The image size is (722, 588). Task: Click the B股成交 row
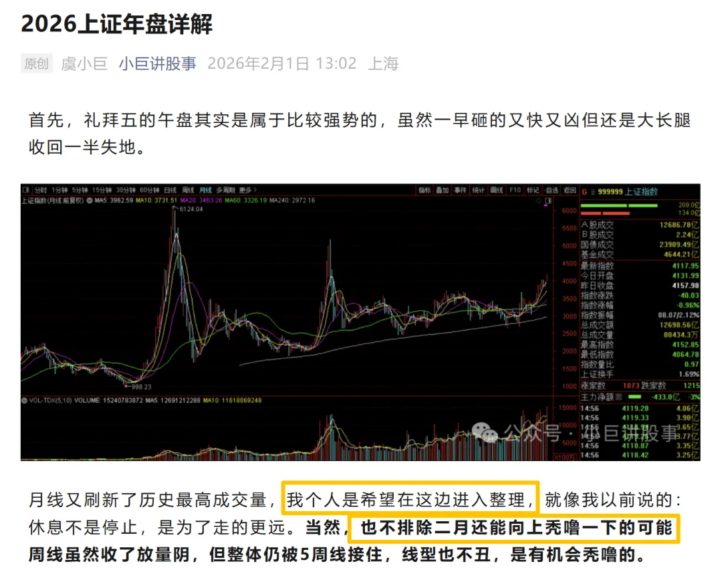point(640,235)
